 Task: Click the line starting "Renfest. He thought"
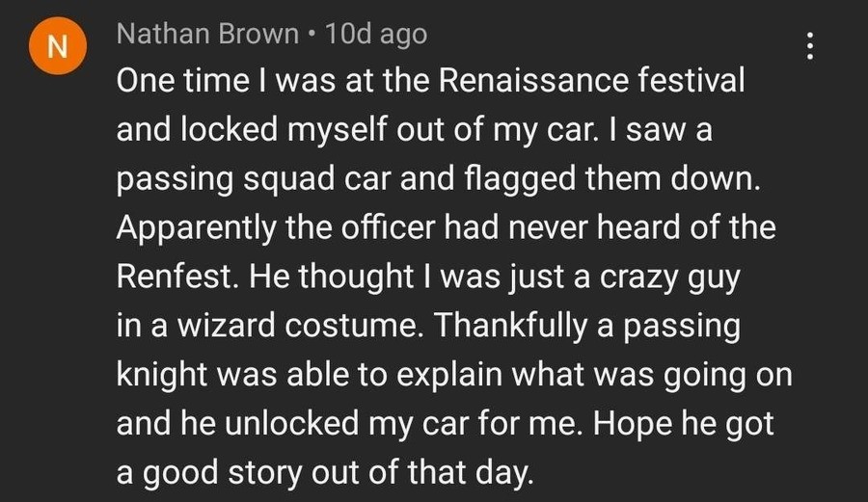click(x=427, y=277)
